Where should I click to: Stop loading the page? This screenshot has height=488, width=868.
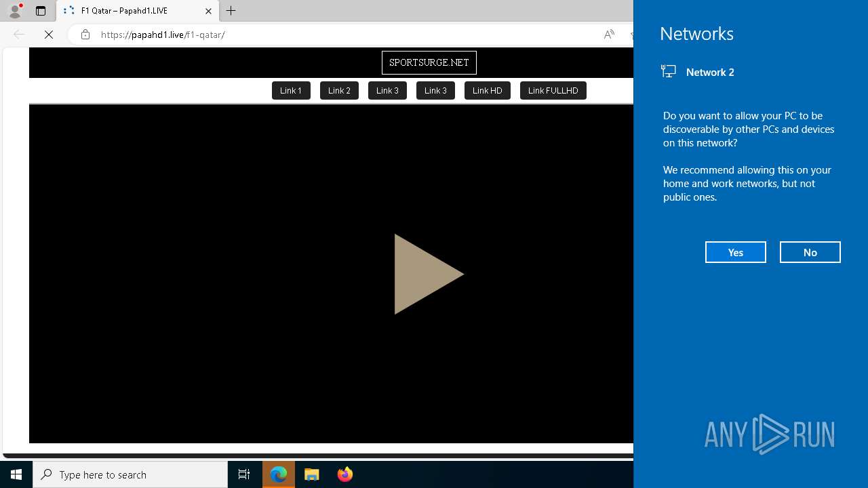coord(49,35)
